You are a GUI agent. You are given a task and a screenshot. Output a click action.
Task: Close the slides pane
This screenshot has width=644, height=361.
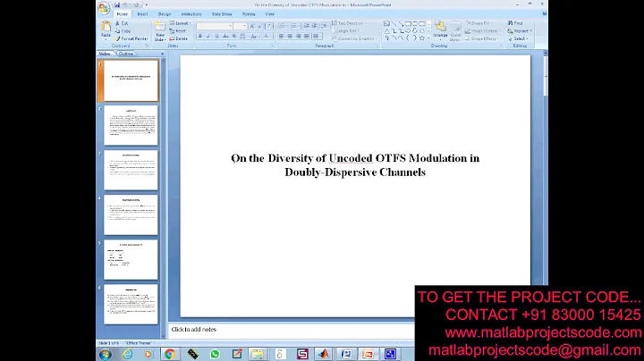[x=162, y=54]
